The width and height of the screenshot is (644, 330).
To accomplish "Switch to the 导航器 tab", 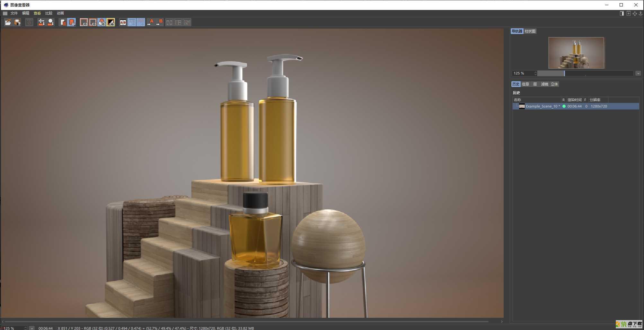I will [517, 31].
